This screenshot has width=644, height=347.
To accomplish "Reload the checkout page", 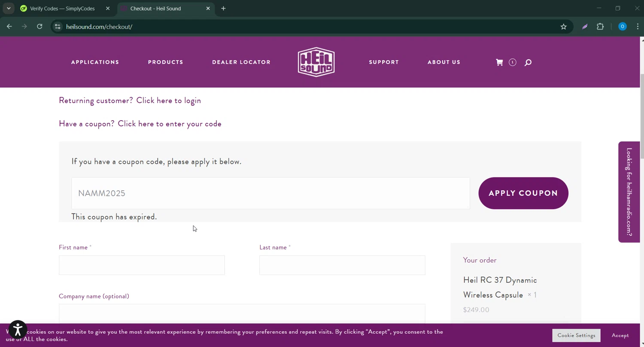I will tap(39, 27).
